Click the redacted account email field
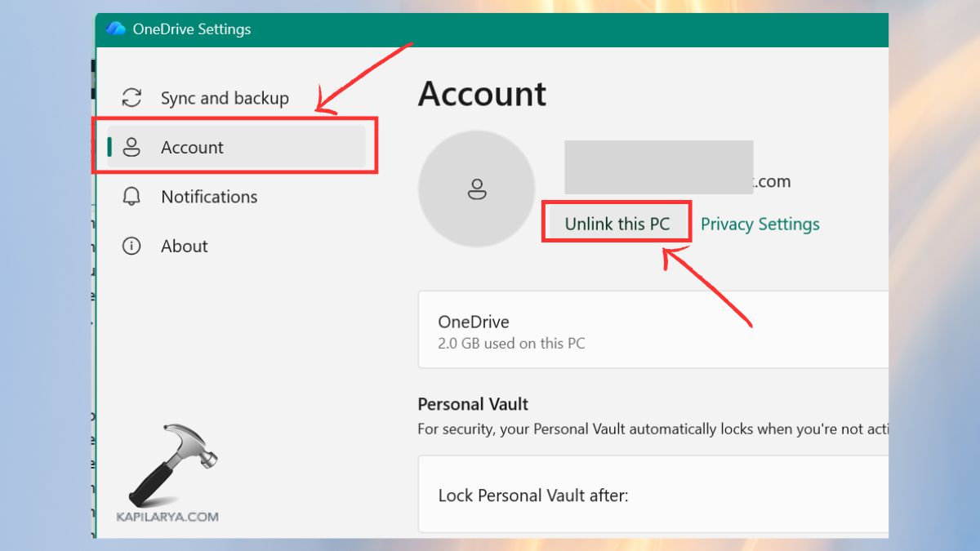This screenshot has height=551, width=980. 658,167
